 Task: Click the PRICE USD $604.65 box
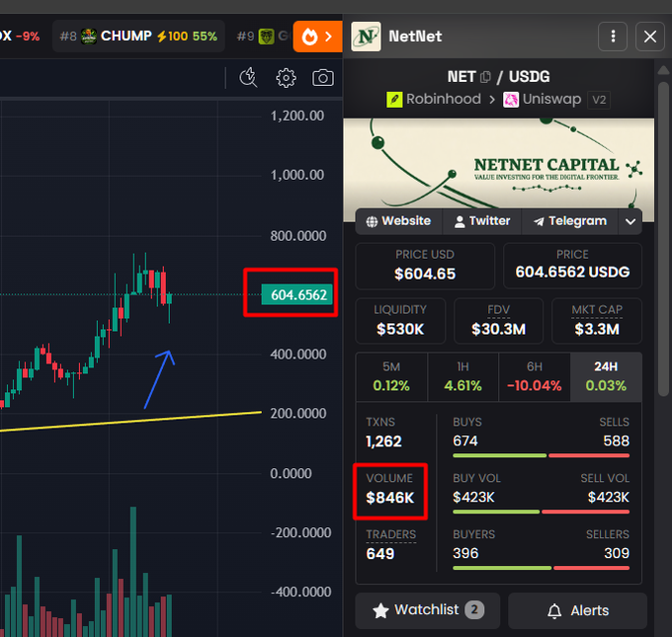pos(425,266)
